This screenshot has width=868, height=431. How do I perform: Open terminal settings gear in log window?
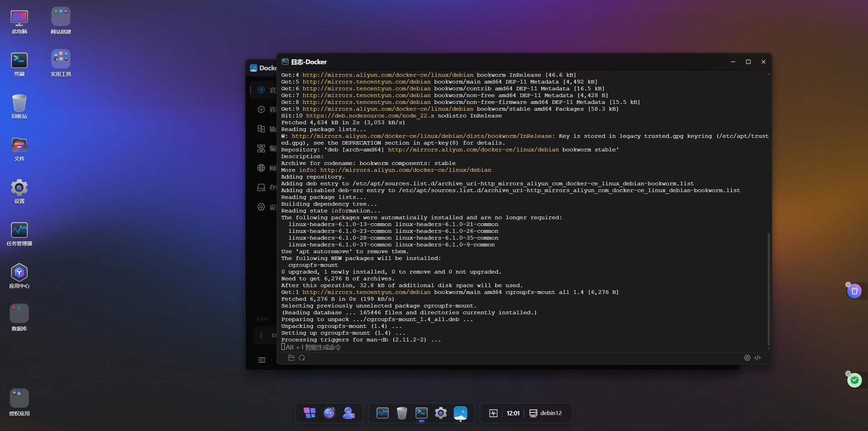tap(747, 358)
